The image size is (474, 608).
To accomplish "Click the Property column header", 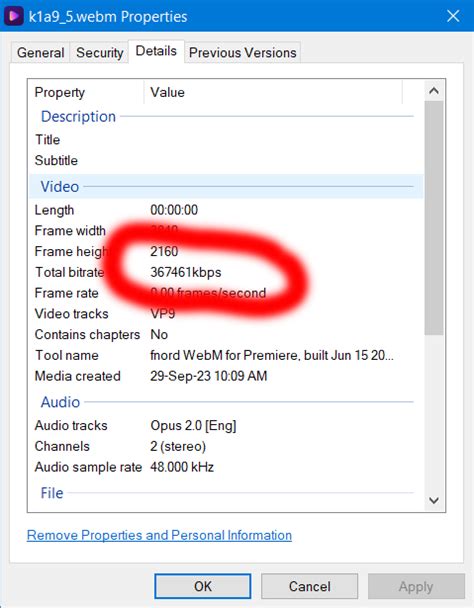I will [86, 92].
